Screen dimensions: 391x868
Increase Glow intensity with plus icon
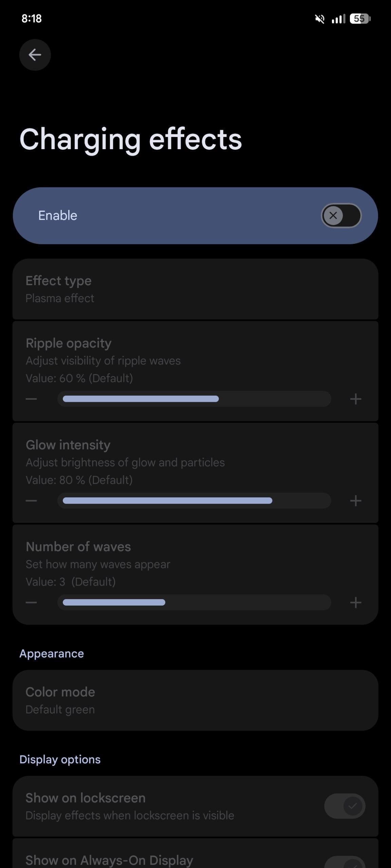tap(355, 501)
